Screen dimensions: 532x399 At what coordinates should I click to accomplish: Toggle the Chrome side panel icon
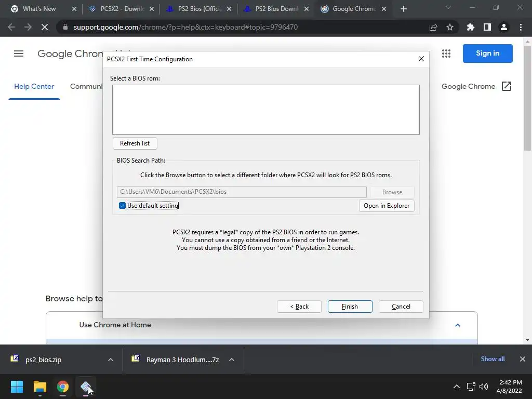coord(487,27)
